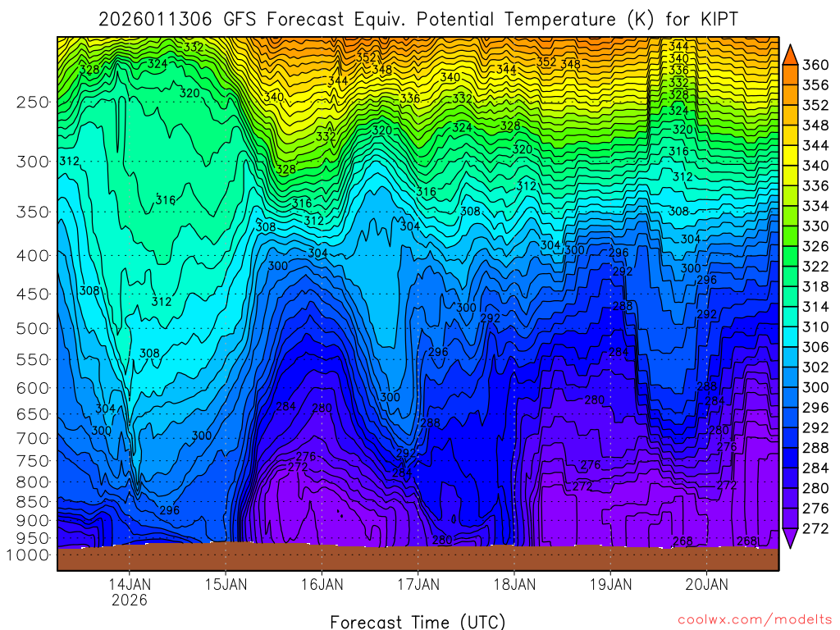840x630 pixels.
Task: Click the 250 pressure level axis label
Action: (x=33, y=102)
